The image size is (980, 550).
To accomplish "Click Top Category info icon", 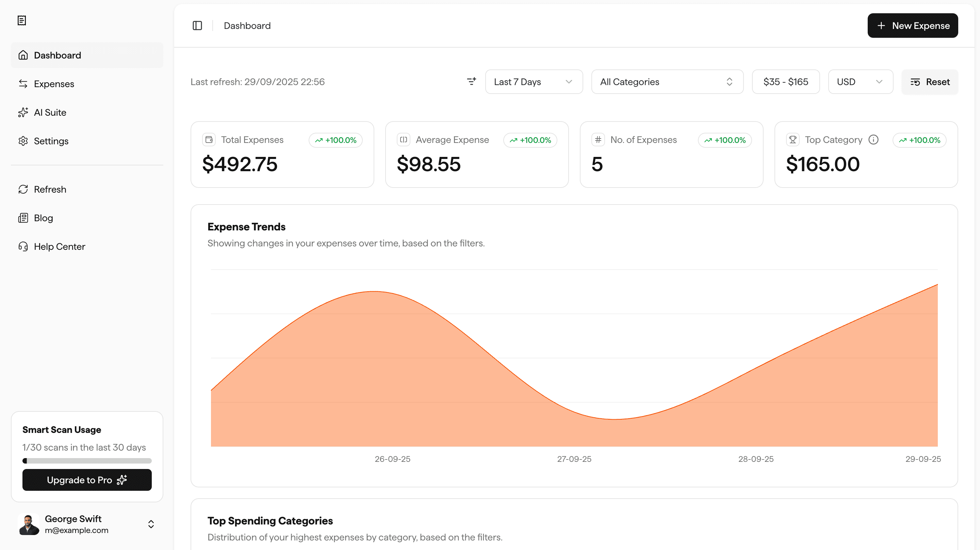I will [873, 140].
